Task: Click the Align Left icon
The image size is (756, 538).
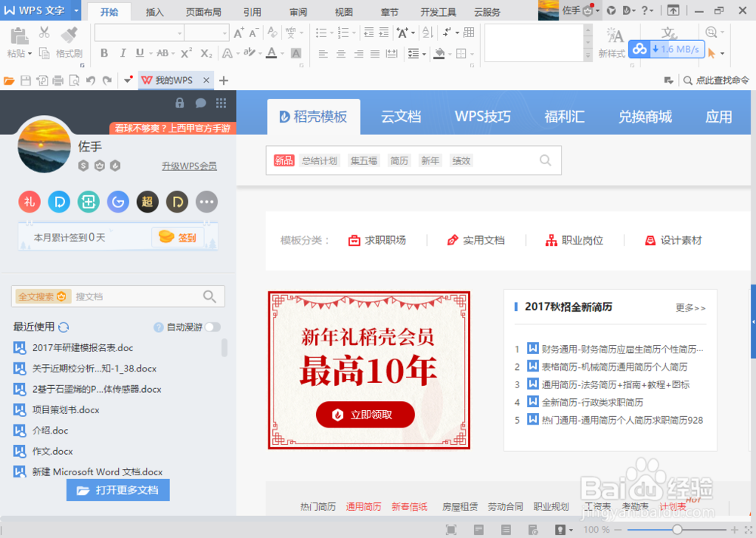Action: (x=323, y=54)
